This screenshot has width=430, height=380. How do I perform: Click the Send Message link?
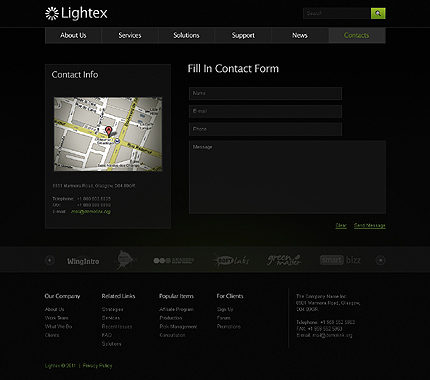tap(370, 226)
